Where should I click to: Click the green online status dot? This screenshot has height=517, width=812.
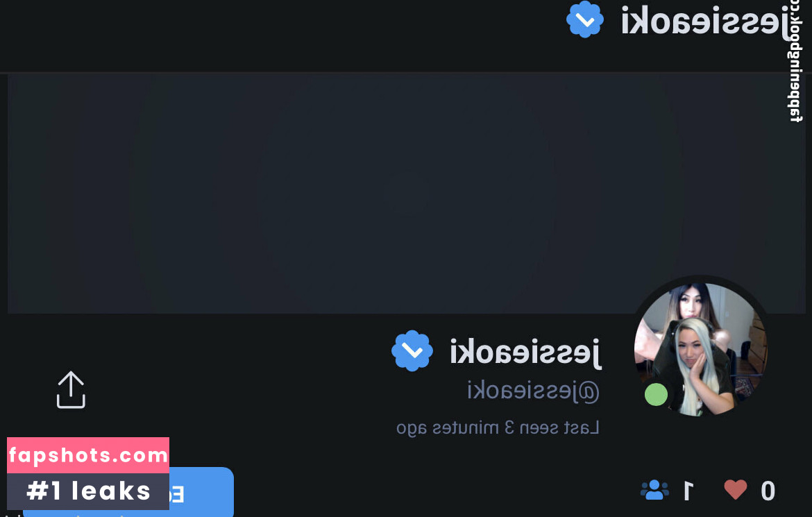click(656, 394)
